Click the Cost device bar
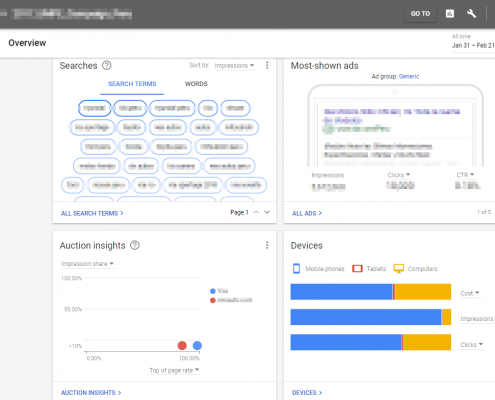This screenshot has height=400, width=495. pyautogui.click(x=371, y=292)
